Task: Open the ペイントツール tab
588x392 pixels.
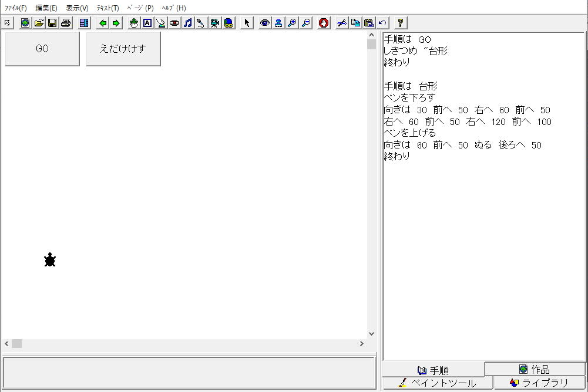Action: click(438, 383)
